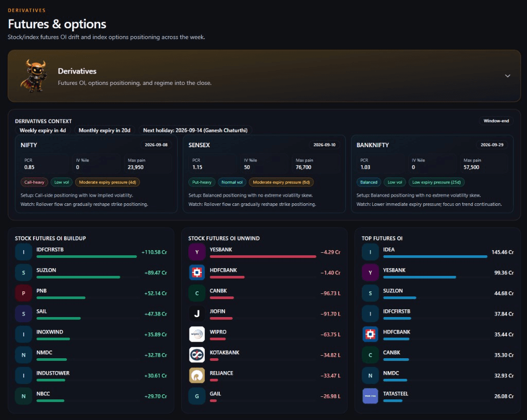The width and height of the screenshot is (527, 420).
Task: Click Low expiry pressure (25d) tag
Action: [x=436, y=182]
